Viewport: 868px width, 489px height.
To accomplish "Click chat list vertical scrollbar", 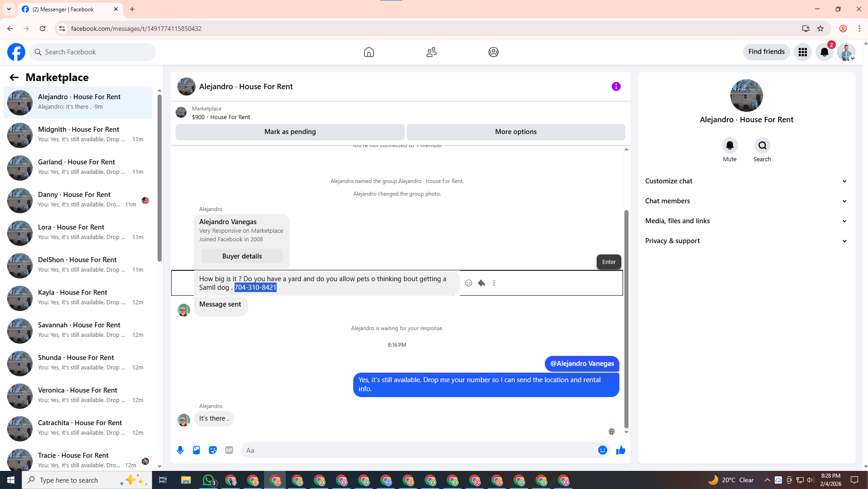I will pyautogui.click(x=159, y=178).
